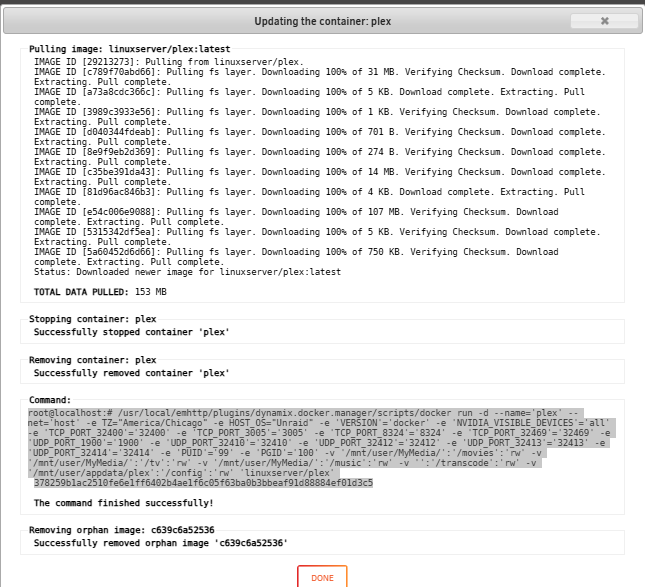Click the 'Command:' section heading
The image size is (645, 587).
point(50,400)
